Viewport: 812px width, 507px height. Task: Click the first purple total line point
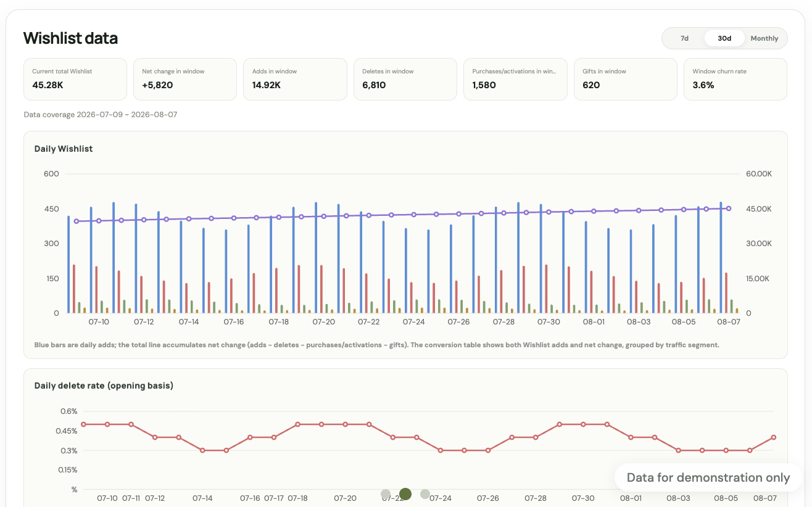tap(77, 221)
